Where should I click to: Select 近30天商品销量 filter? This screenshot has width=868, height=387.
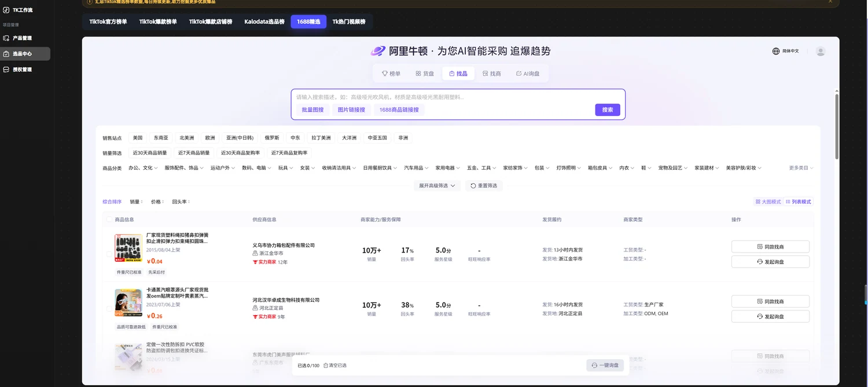(150, 153)
